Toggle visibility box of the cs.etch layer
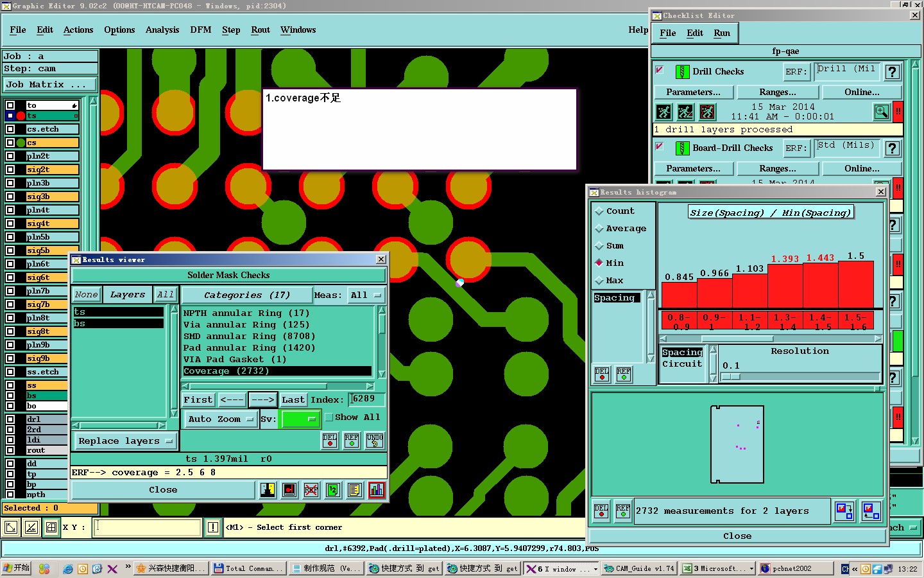924x578 pixels. tap(10, 129)
